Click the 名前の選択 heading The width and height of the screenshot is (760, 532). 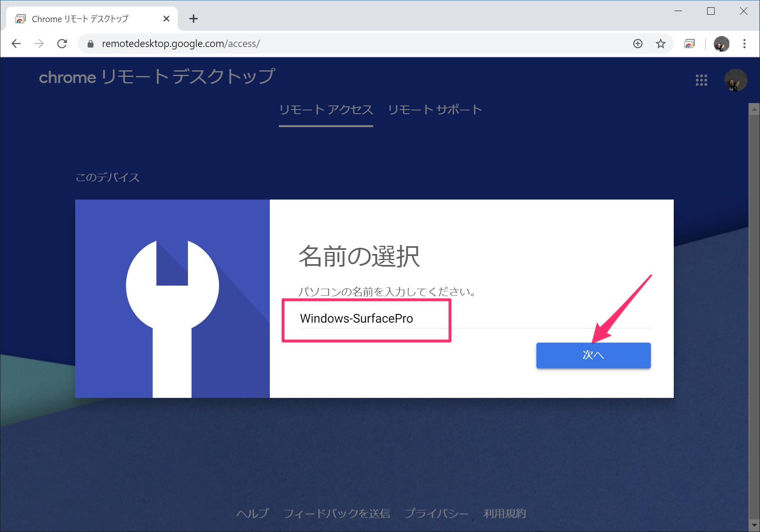pos(359,257)
